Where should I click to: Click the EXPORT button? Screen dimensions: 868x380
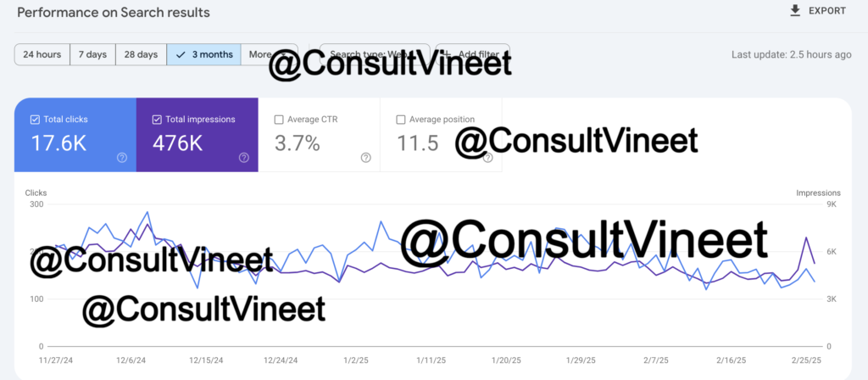[818, 10]
